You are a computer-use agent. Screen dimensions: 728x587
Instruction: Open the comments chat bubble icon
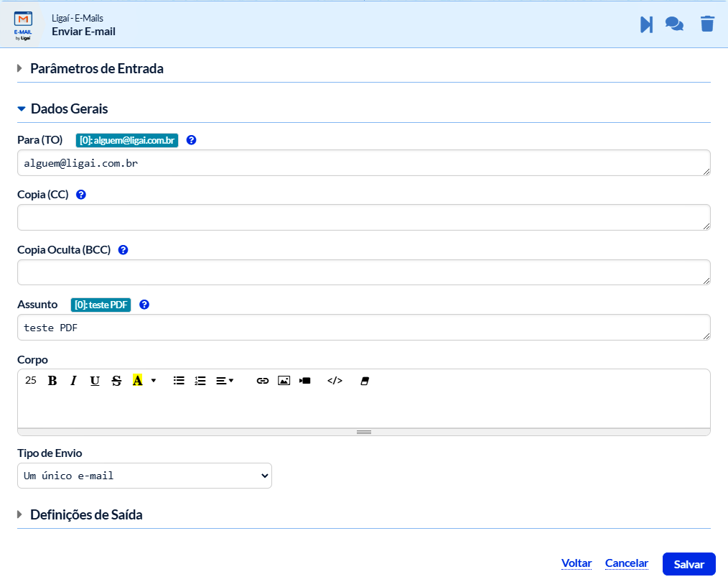(674, 24)
